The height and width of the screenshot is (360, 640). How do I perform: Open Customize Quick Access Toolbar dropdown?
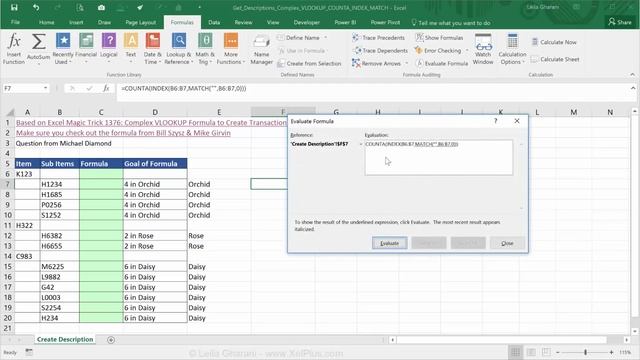pyautogui.click(x=200, y=7)
